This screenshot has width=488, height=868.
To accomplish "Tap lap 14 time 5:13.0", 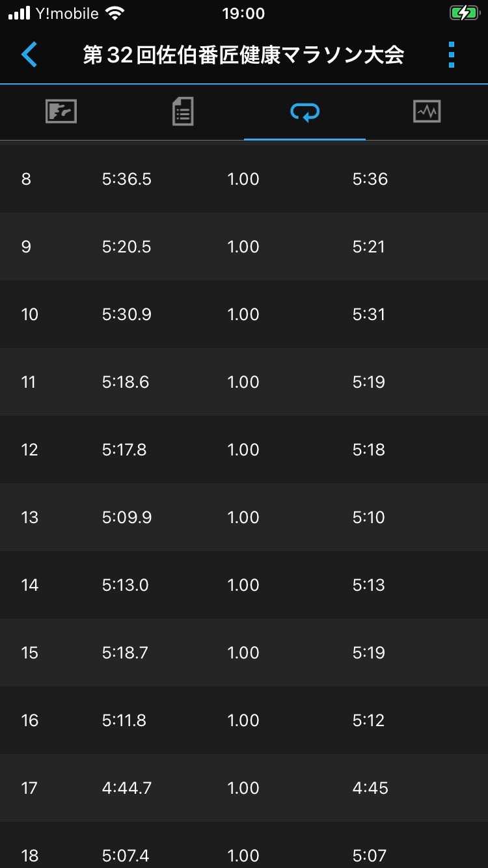I will pos(125,585).
